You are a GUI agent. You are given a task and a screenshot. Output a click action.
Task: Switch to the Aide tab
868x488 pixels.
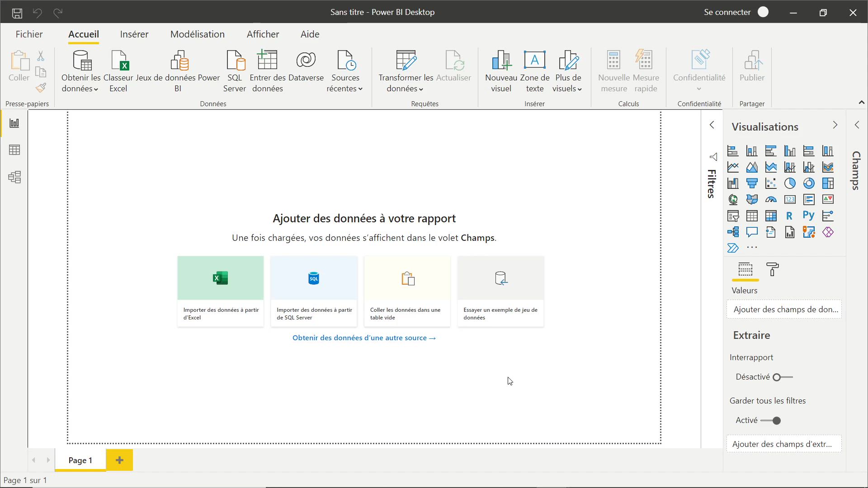[310, 34]
